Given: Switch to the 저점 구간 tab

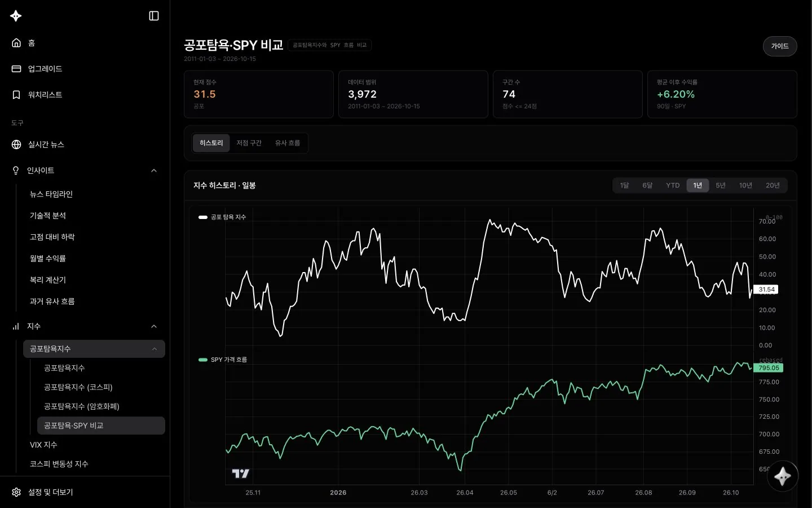Looking at the screenshot, I should point(249,143).
